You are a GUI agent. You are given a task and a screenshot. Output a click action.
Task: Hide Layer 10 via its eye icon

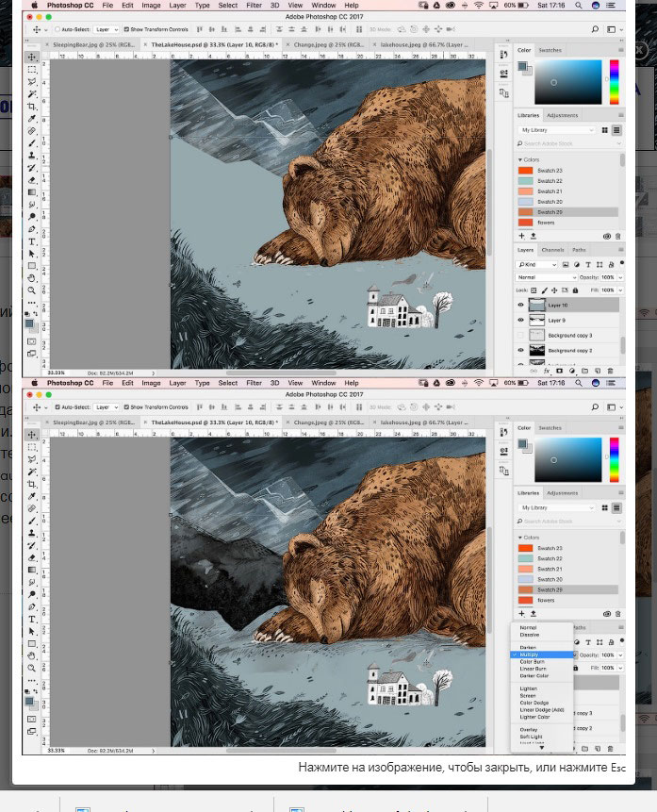click(521, 305)
